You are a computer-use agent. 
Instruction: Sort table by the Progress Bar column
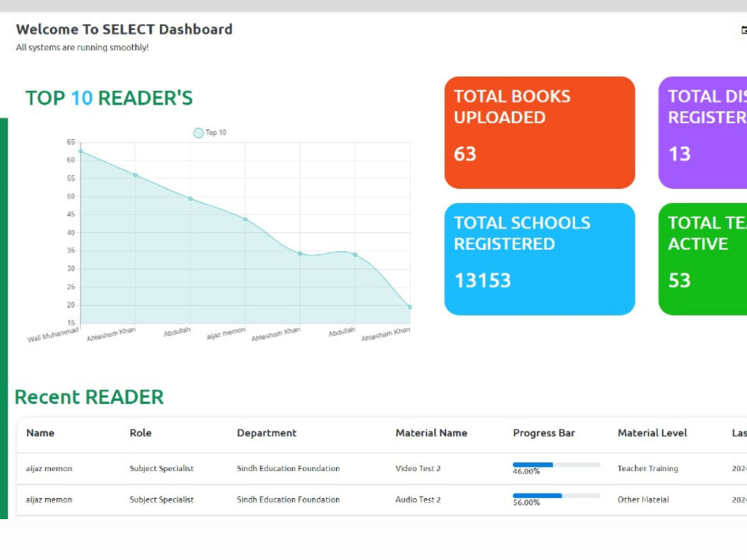[x=543, y=433]
